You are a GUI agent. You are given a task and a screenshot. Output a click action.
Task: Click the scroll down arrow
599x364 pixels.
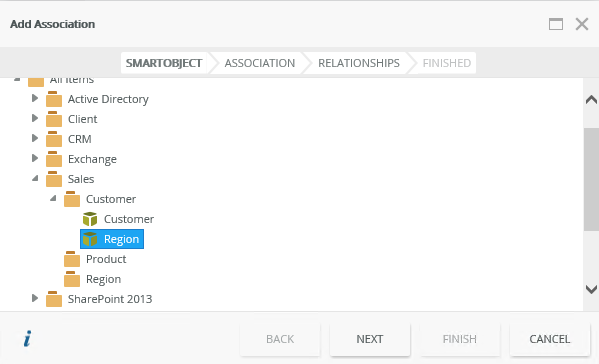pyautogui.click(x=591, y=290)
